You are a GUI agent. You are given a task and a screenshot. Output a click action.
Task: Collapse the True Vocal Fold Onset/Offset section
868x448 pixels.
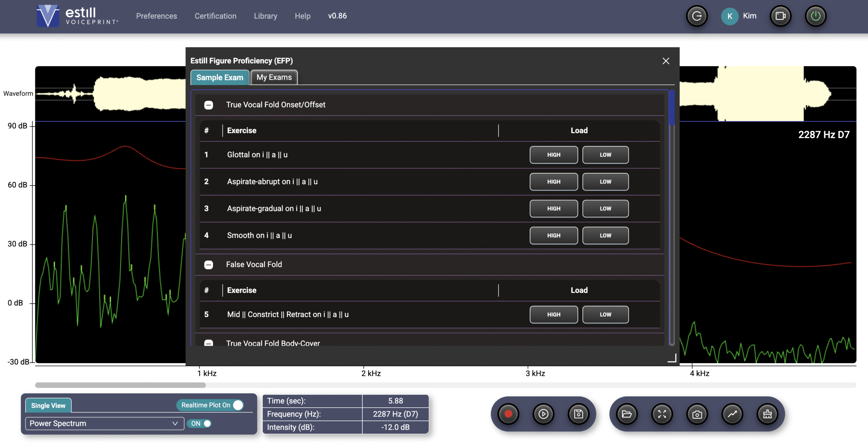coord(209,105)
